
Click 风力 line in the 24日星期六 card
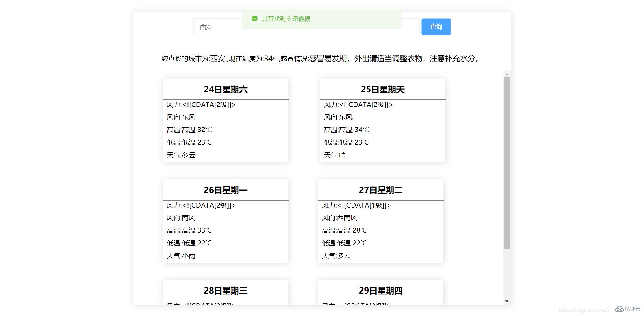pos(201,105)
